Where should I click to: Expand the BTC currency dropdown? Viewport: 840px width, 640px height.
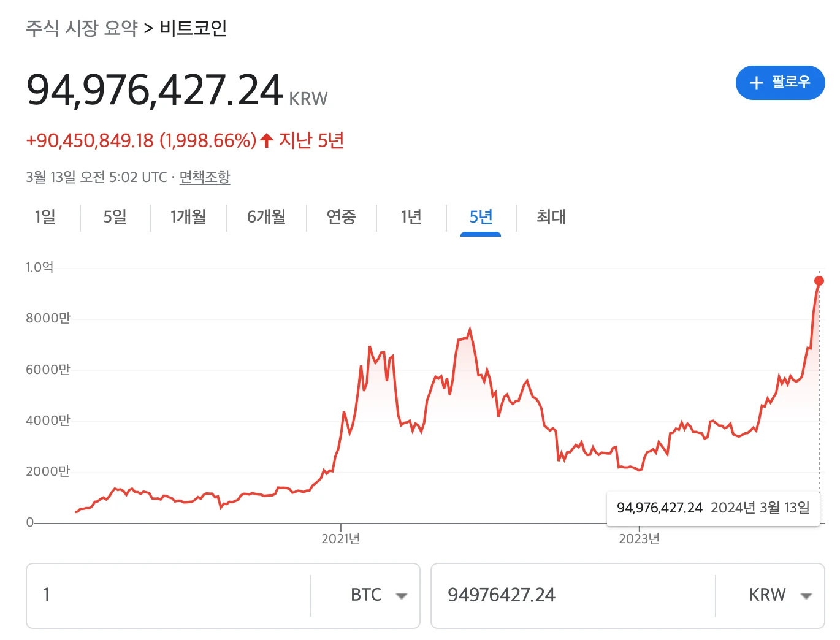point(402,596)
